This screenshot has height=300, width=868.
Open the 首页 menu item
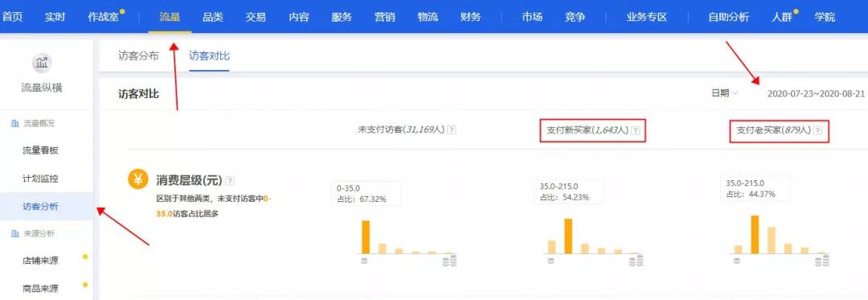[12, 17]
